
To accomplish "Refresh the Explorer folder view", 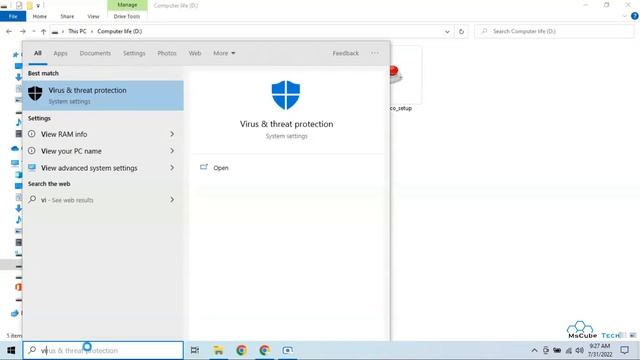I will pyautogui.click(x=461, y=31).
